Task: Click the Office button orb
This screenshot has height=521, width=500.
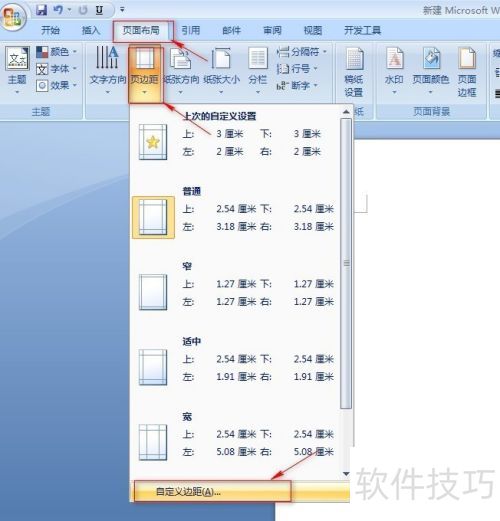Action: 13,17
